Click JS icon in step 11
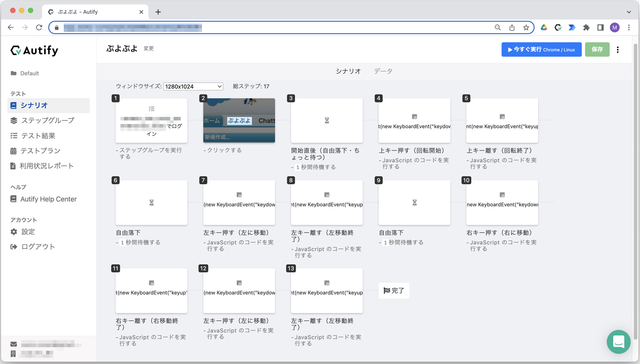 pyautogui.click(x=151, y=283)
